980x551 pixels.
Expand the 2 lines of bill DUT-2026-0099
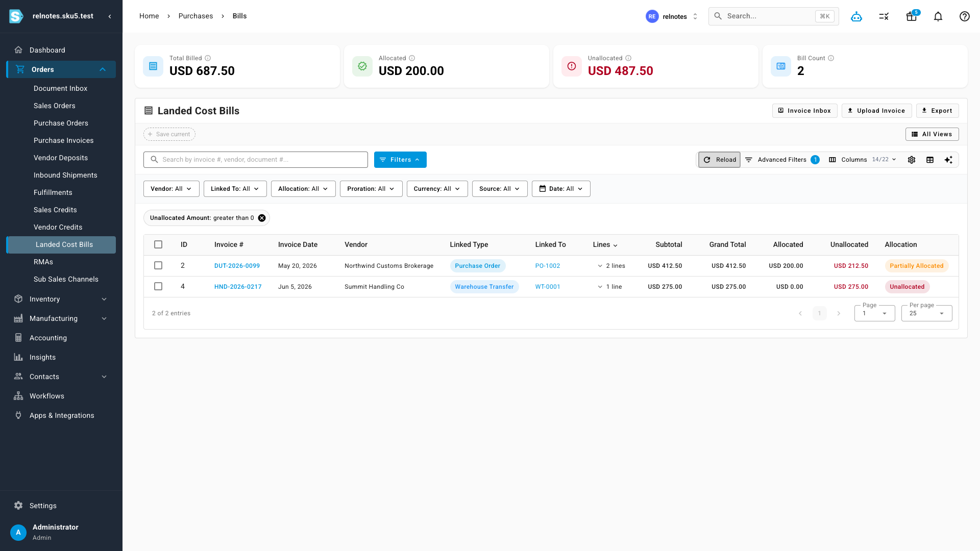tap(611, 266)
